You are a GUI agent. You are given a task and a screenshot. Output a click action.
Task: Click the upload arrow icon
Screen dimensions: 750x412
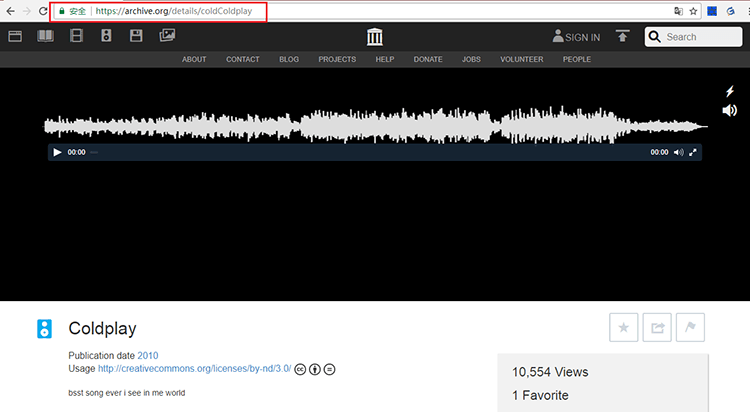[x=622, y=36]
